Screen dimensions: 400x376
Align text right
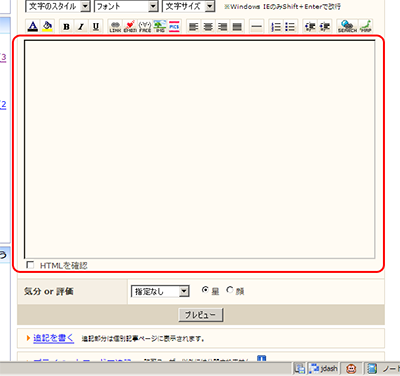pyautogui.click(x=223, y=26)
